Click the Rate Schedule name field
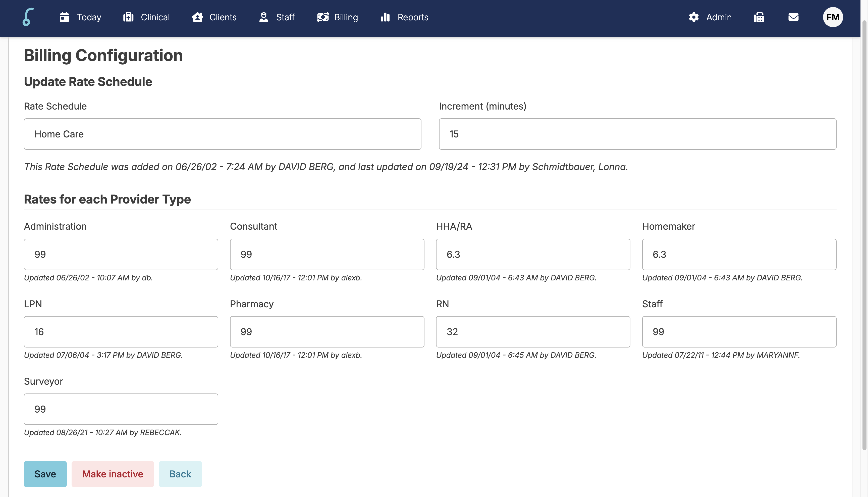868x497 pixels. tap(223, 134)
